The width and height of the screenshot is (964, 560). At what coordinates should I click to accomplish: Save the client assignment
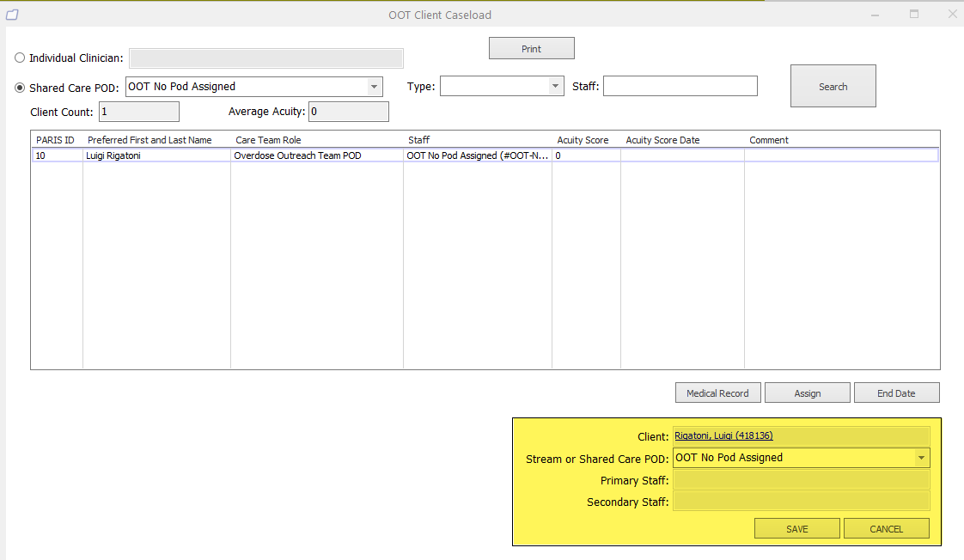point(796,529)
